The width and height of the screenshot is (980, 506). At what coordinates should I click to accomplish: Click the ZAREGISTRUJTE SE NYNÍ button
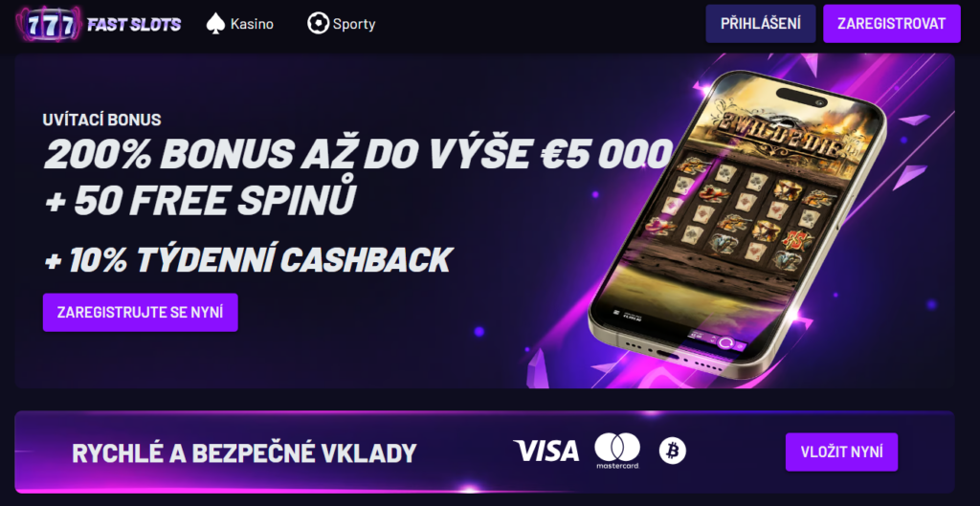click(140, 313)
